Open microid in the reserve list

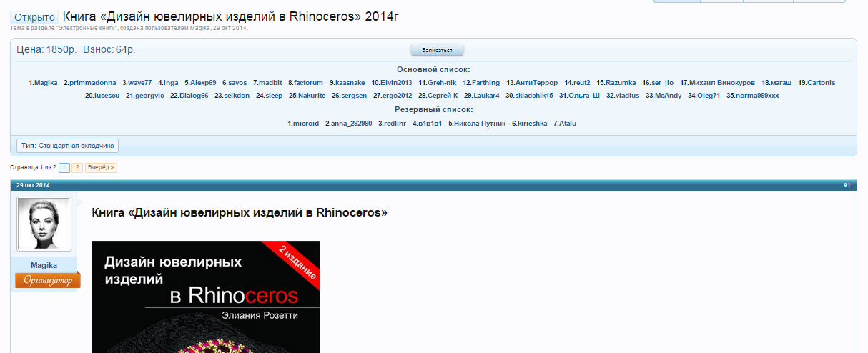[x=306, y=124]
